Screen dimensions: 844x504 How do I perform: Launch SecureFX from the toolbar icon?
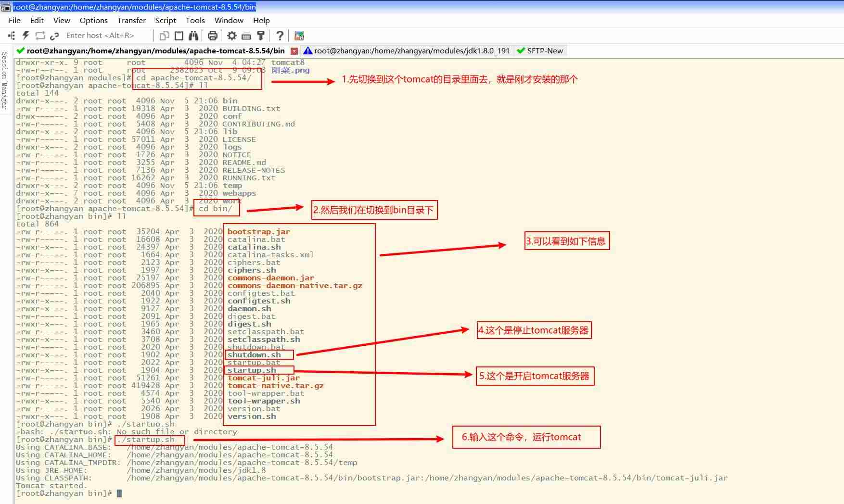pyautogui.click(x=299, y=36)
